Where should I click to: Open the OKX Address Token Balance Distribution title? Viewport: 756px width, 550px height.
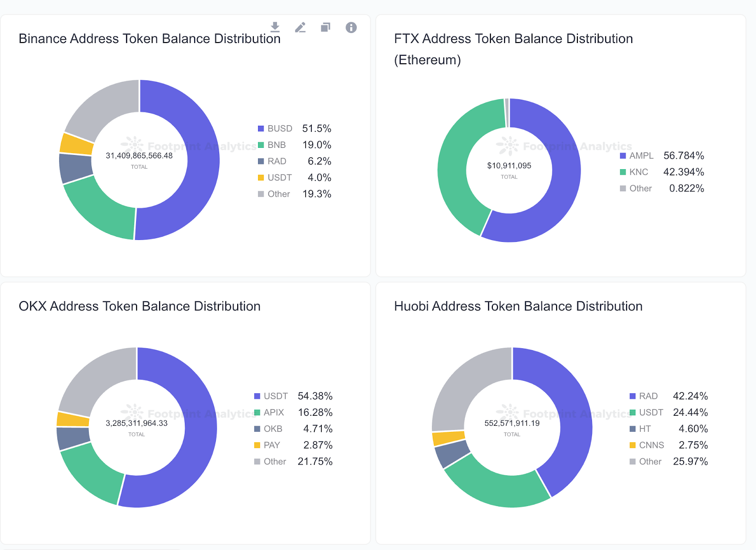pos(139,306)
